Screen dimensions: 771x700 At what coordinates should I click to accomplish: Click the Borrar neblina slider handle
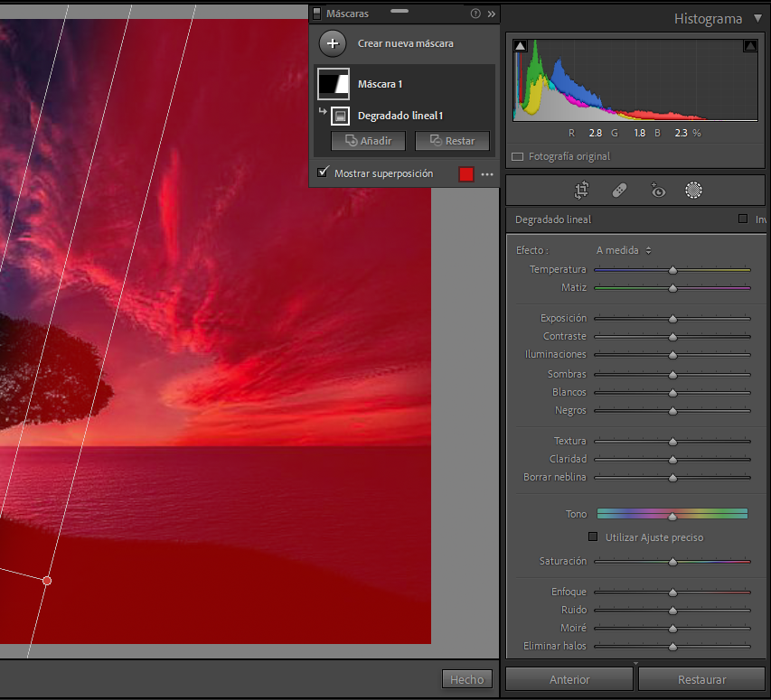pyautogui.click(x=672, y=478)
